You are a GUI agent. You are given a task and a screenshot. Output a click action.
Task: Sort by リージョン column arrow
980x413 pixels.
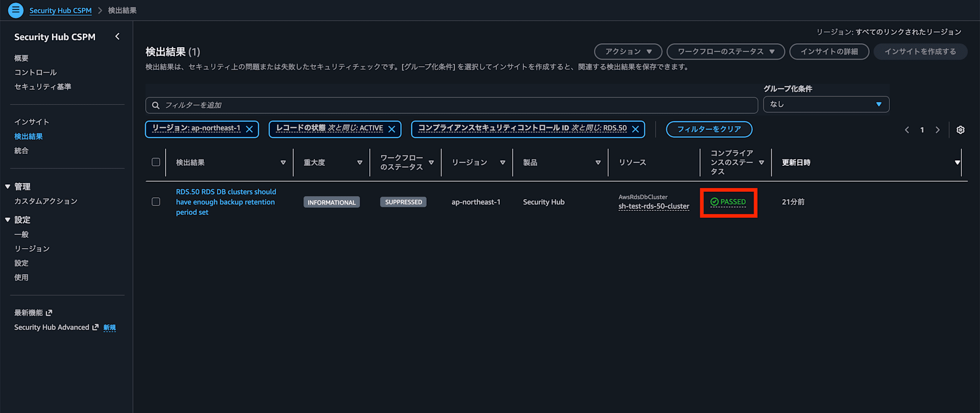pos(503,162)
